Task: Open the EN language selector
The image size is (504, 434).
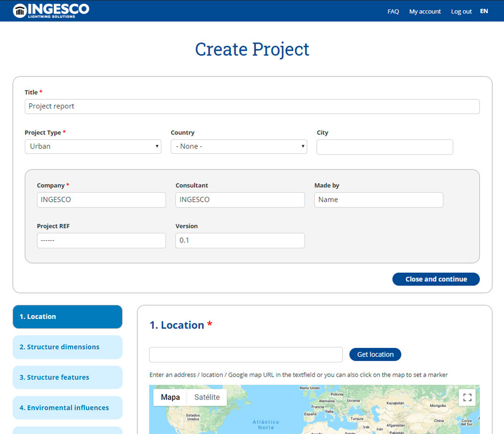Action: pyautogui.click(x=484, y=11)
